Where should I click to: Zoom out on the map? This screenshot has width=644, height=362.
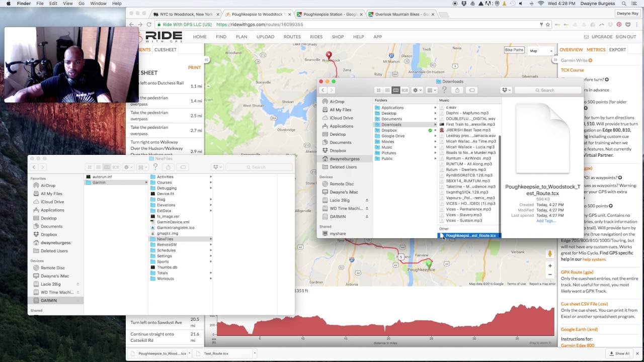tap(550, 275)
